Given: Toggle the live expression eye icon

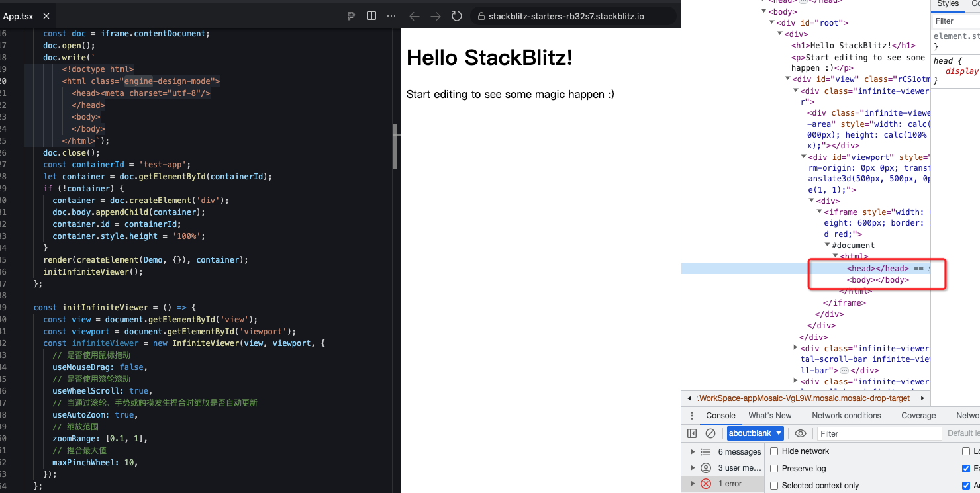Looking at the screenshot, I should (x=801, y=433).
